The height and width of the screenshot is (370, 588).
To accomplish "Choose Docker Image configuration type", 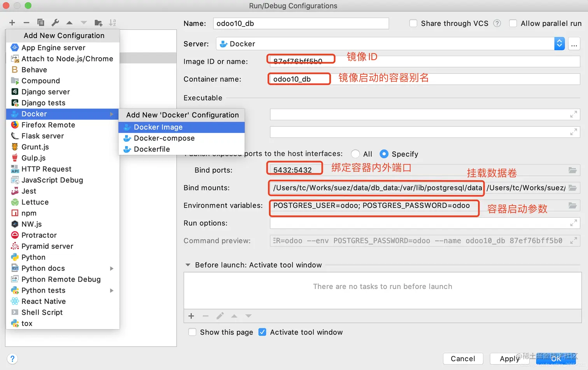I will pyautogui.click(x=182, y=127).
